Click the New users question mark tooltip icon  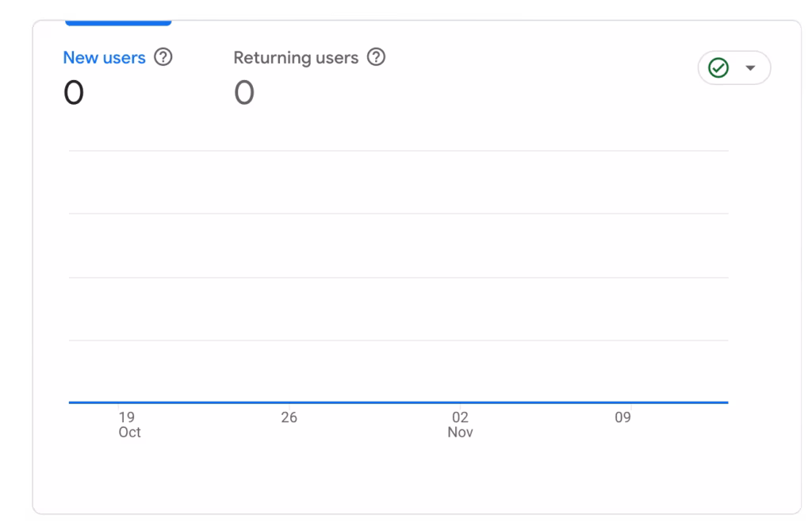point(163,57)
